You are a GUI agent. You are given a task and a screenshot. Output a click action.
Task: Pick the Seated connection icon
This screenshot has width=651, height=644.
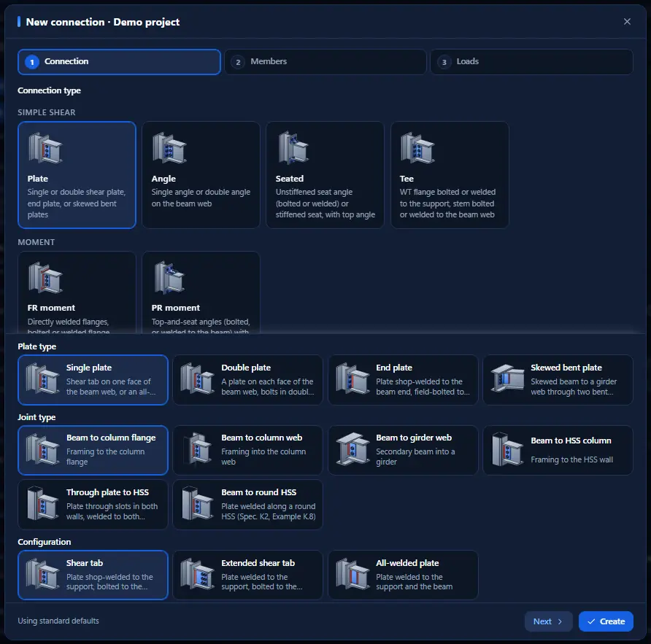pyautogui.click(x=293, y=148)
